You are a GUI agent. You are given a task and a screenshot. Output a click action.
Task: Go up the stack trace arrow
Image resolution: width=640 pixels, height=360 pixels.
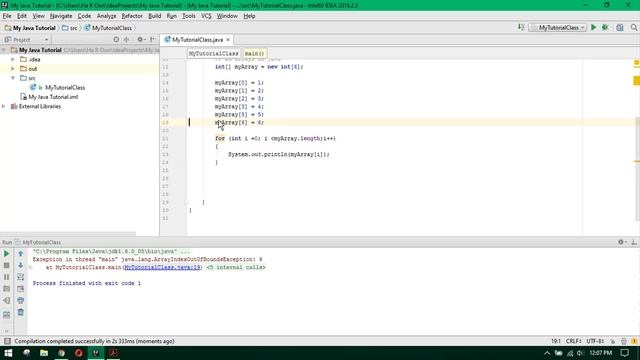coord(20,254)
